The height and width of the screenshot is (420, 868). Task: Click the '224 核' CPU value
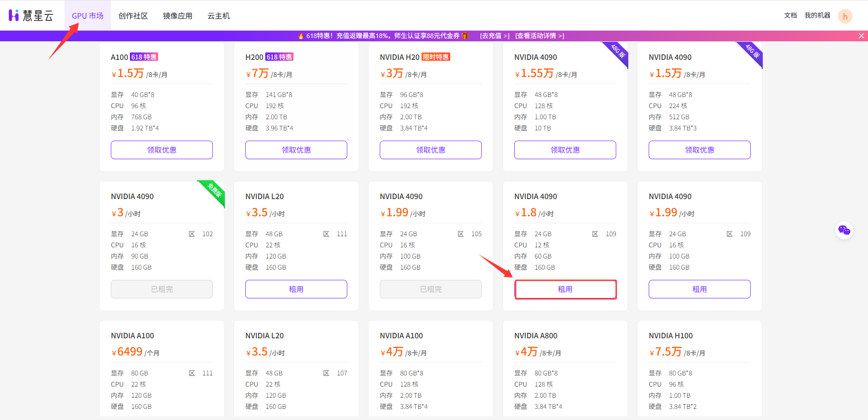point(678,106)
